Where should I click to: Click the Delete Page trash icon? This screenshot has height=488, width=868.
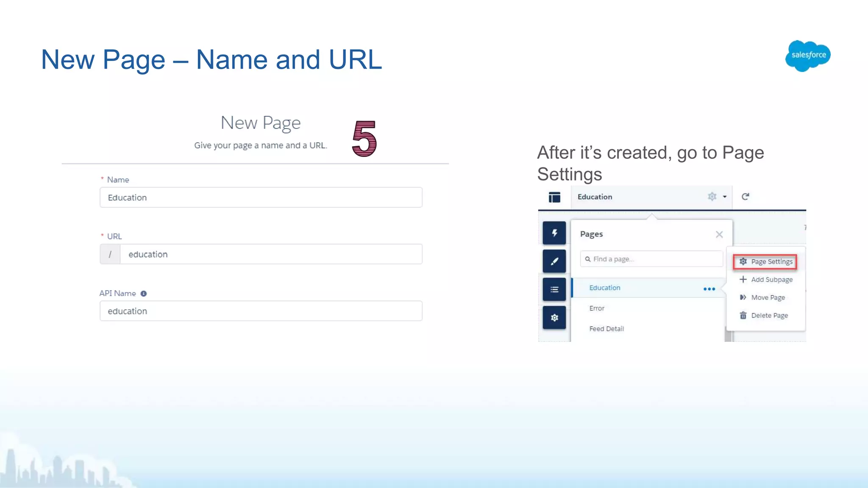coord(743,316)
